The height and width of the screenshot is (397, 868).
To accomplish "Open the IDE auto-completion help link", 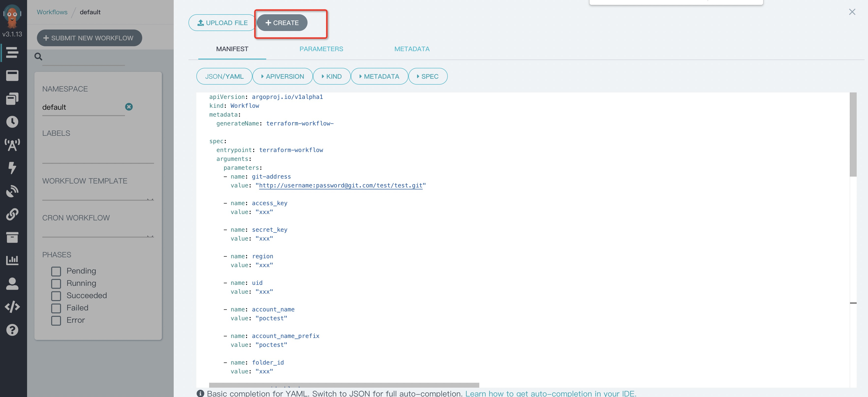I will [551, 393].
